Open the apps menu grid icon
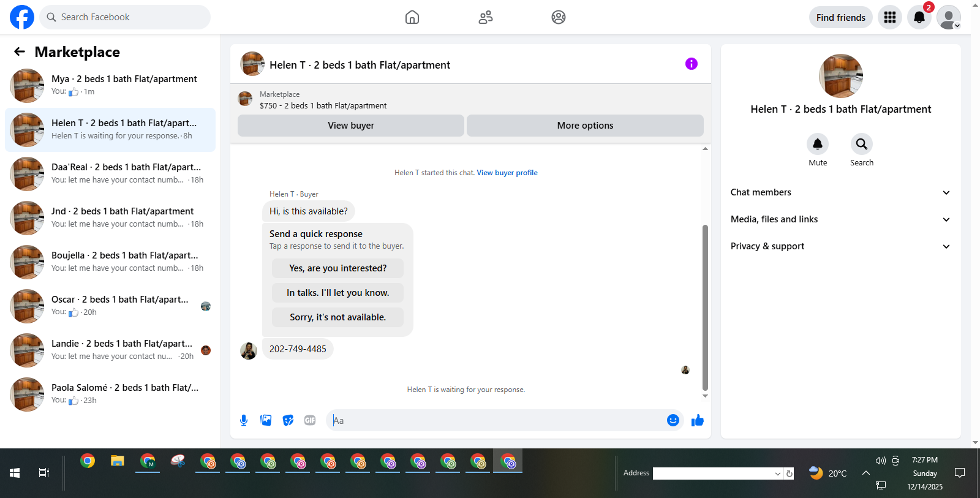The image size is (980, 498). tap(890, 17)
